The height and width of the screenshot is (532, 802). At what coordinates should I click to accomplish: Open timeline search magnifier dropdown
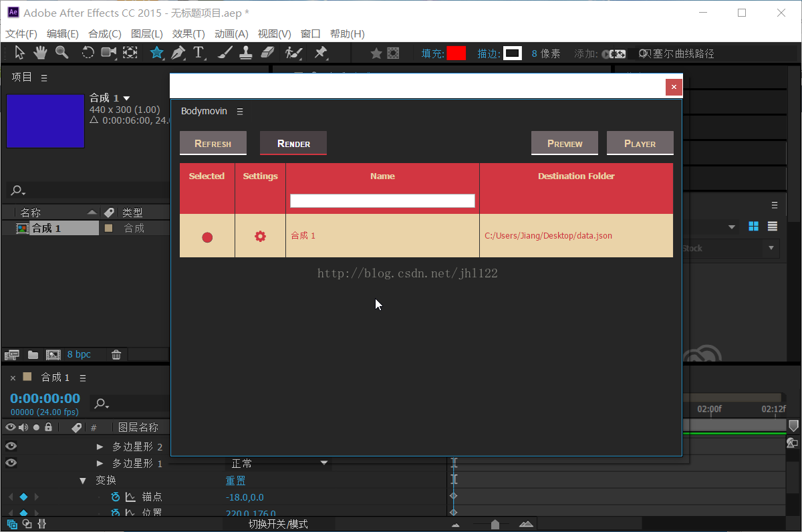point(102,404)
